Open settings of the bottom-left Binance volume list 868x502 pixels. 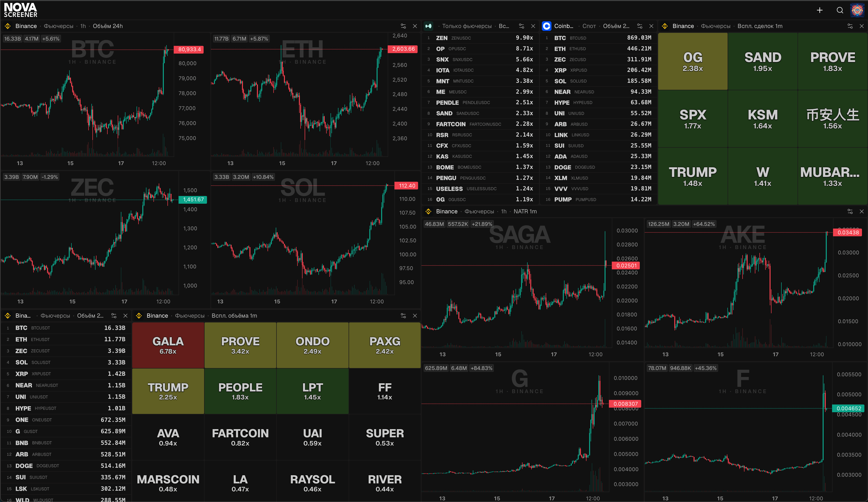tap(114, 316)
